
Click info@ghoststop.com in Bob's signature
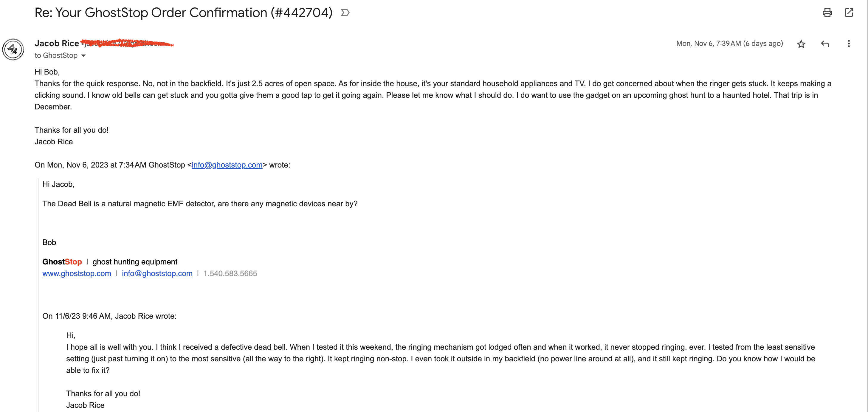[x=157, y=273]
